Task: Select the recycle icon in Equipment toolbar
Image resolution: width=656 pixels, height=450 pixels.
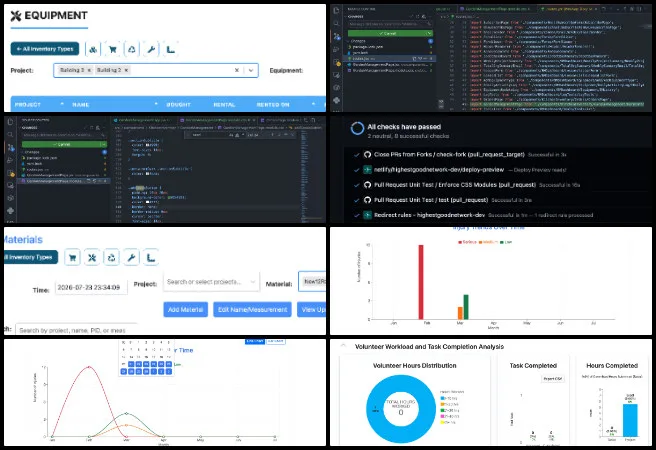Action: (x=132, y=49)
